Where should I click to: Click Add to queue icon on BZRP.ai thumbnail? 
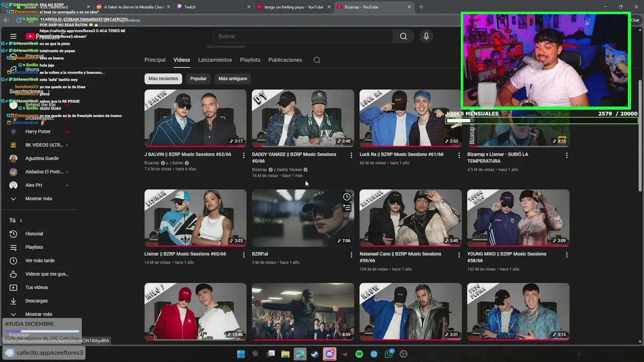tap(347, 208)
